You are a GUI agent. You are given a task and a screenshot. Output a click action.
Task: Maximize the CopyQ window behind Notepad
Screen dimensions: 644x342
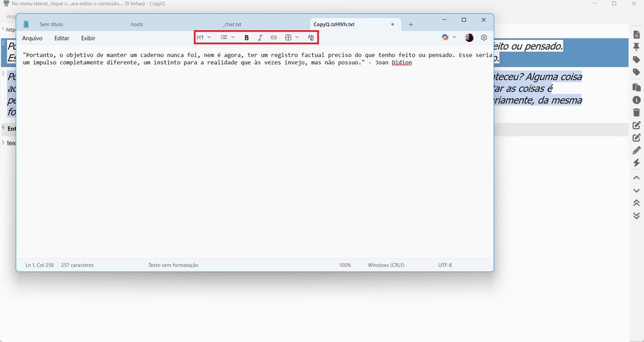point(614,4)
